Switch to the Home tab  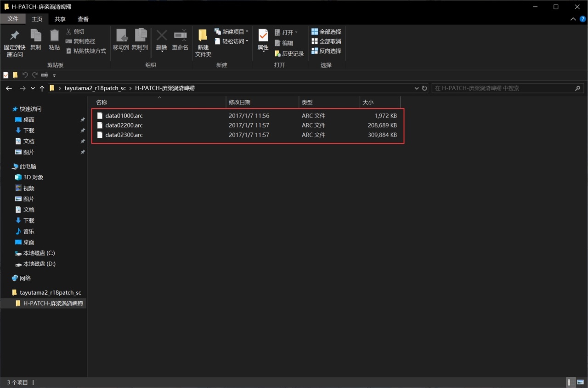point(37,19)
